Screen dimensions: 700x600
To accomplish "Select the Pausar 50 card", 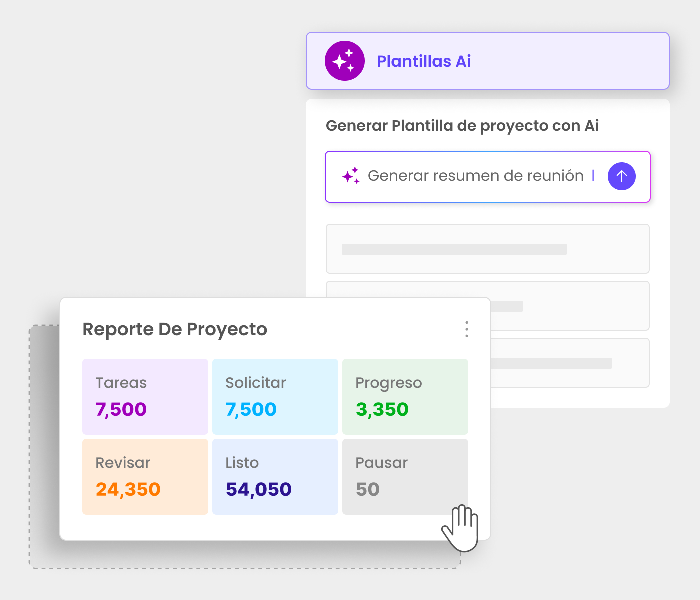I will click(x=405, y=477).
